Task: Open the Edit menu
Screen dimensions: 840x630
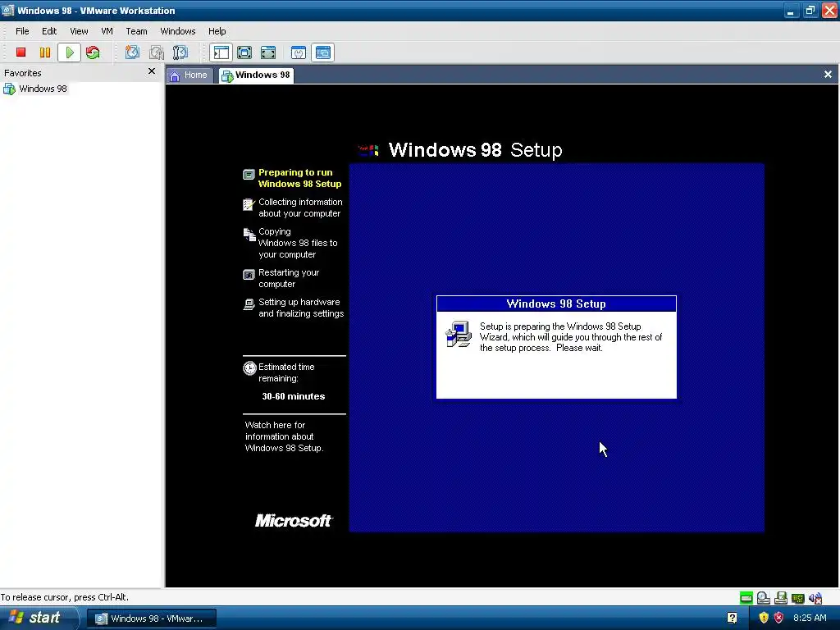Action: click(49, 31)
